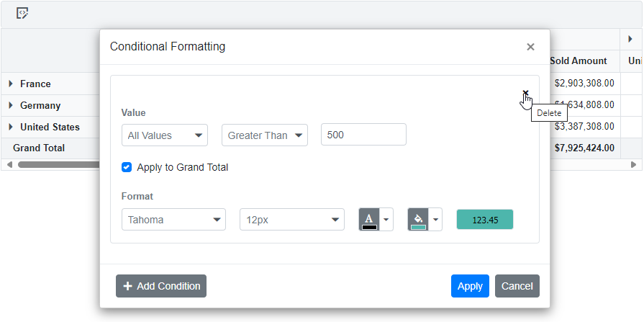Close the Conditional Formatting dialog
Image resolution: width=644 pixels, height=322 pixels.
point(530,47)
